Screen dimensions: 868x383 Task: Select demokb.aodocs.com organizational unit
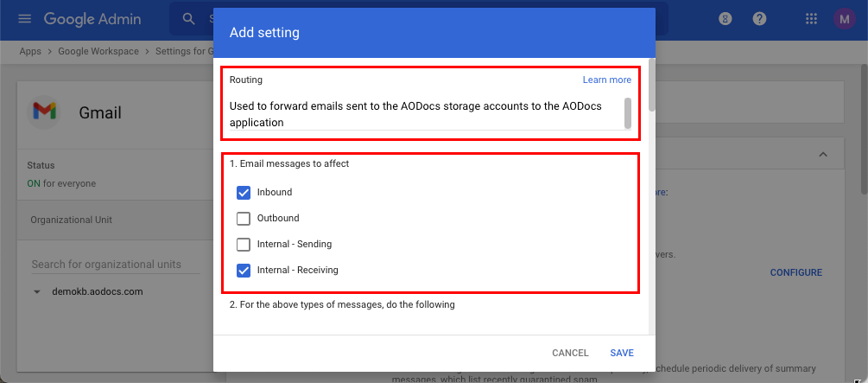[98, 291]
